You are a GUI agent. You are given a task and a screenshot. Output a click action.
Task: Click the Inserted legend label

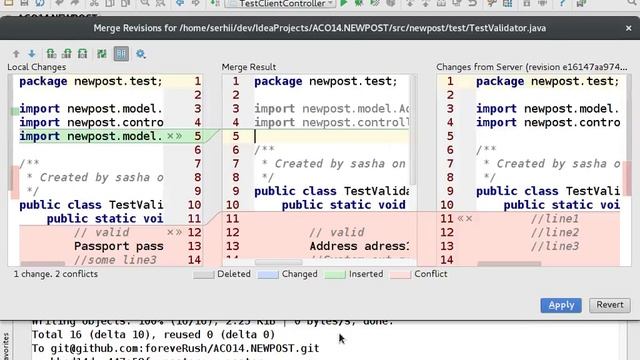366,274
